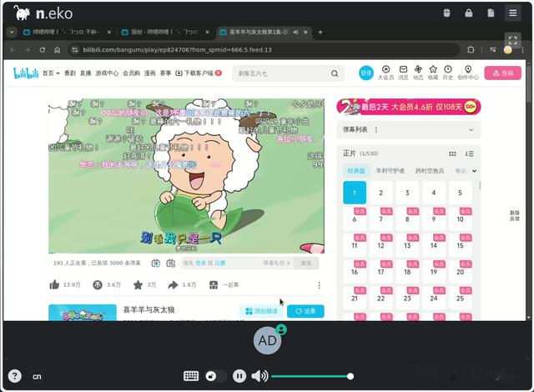Click the n.eko mouse control icon

pos(447,13)
